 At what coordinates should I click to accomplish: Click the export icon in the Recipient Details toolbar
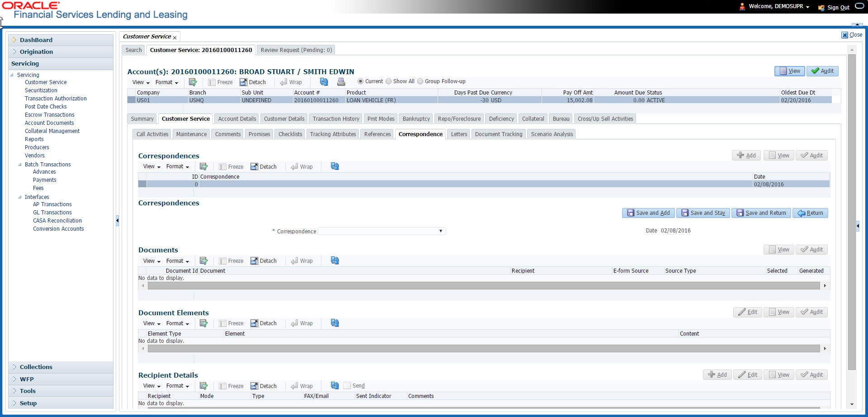click(x=204, y=386)
